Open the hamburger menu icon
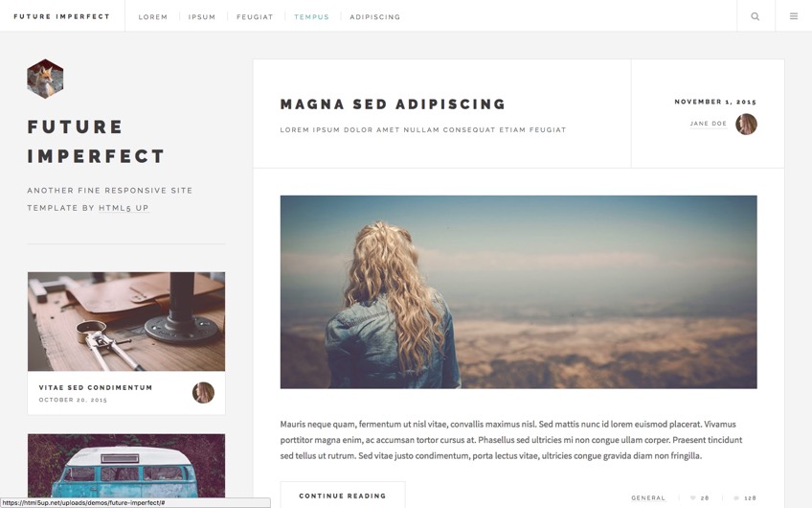 click(x=794, y=16)
